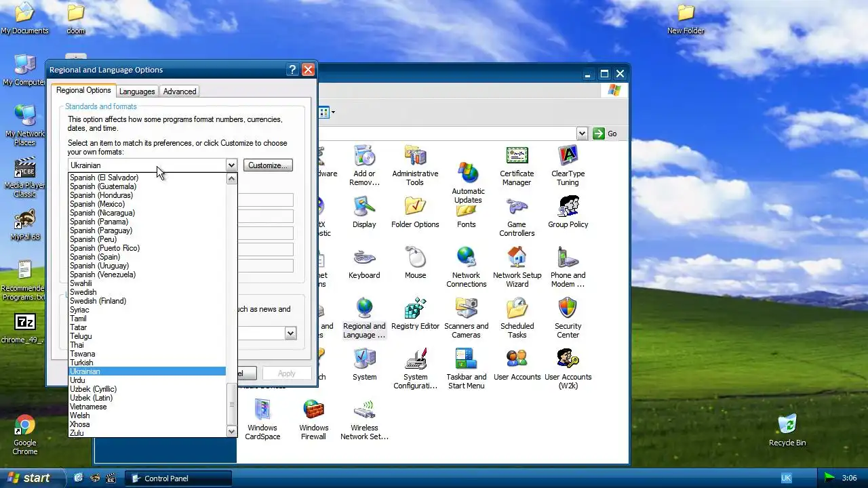Select the Regional Options tab
The width and height of the screenshot is (868, 488).
[83, 90]
